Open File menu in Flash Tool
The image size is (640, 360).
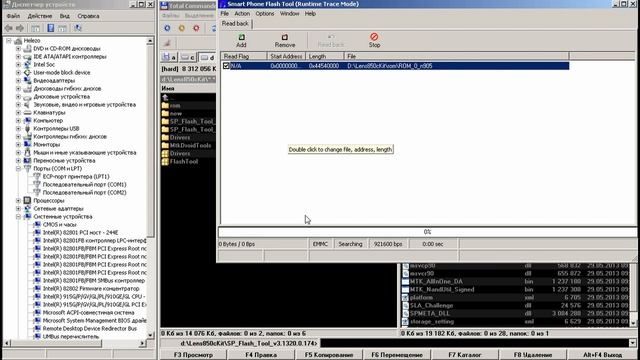pyautogui.click(x=224, y=13)
